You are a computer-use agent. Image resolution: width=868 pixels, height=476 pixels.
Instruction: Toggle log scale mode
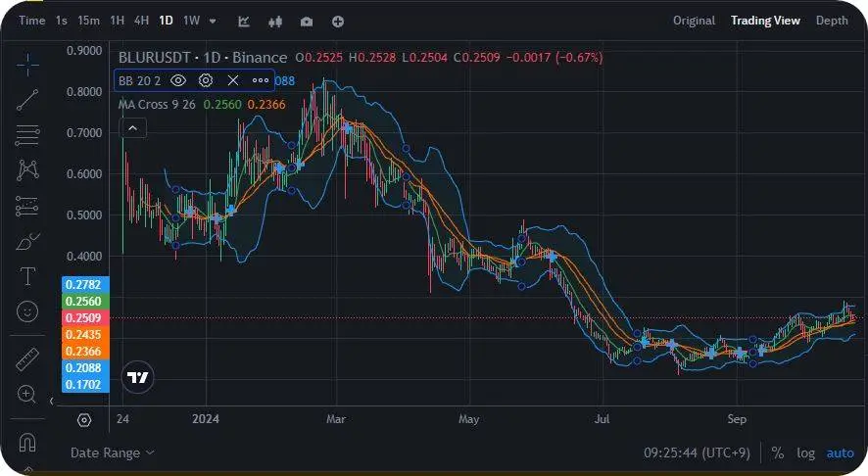805,453
